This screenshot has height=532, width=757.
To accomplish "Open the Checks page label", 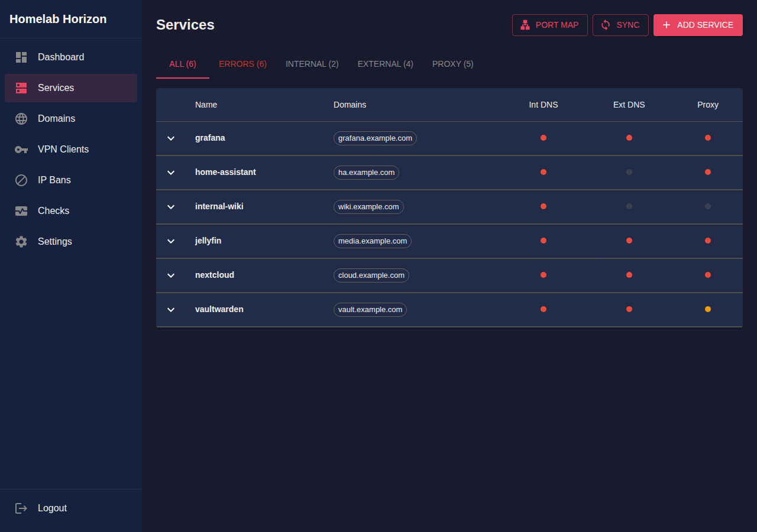I will tap(54, 211).
